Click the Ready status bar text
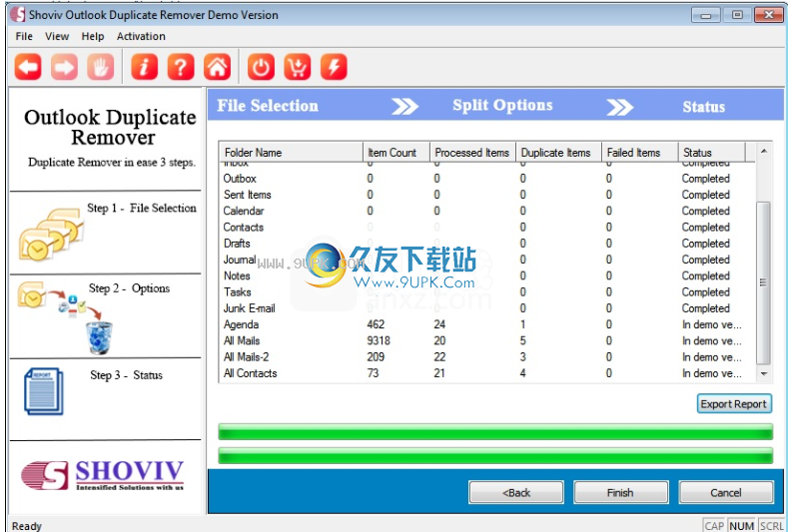 point(27,526)
